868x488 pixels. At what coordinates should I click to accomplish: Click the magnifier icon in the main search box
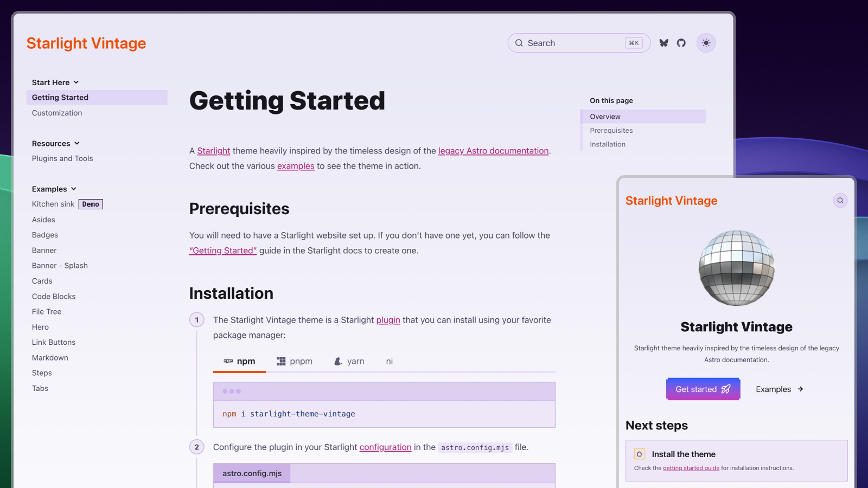pos(519,43)
